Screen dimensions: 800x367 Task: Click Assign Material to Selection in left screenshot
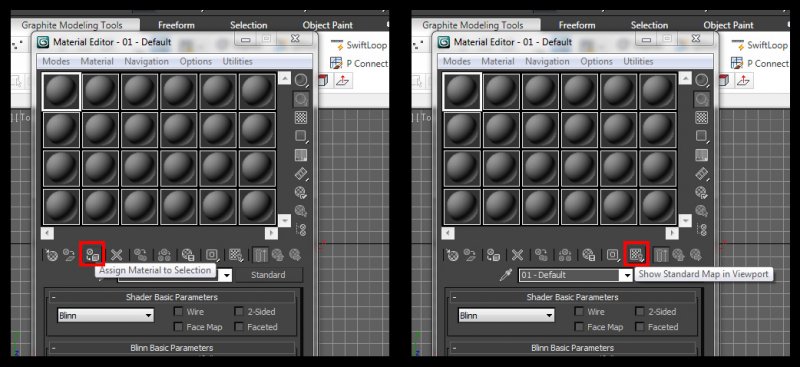coord(93,255)
